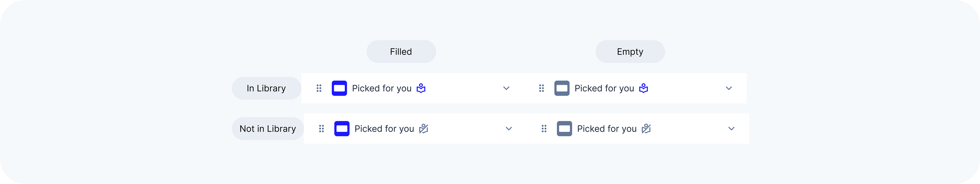This screenshot has height=184, width=980.
Task: Click blue library icon in Filled In Library row
Action: (x=421, y=88)
